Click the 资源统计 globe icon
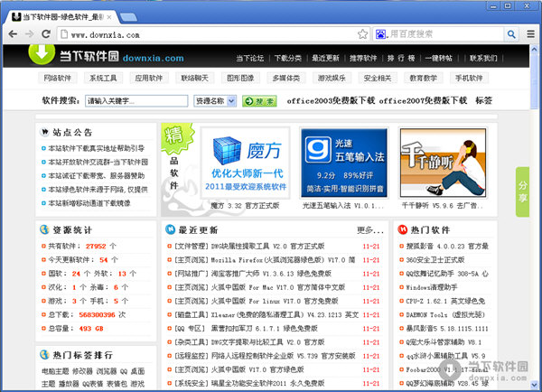The width and height of the screenshot is (542, 392). [44, 229]
